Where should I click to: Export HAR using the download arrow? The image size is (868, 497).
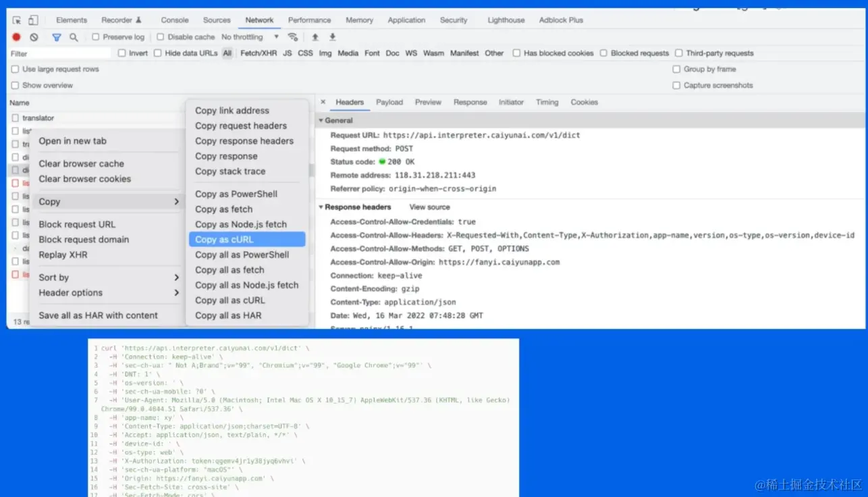point(332,37)
